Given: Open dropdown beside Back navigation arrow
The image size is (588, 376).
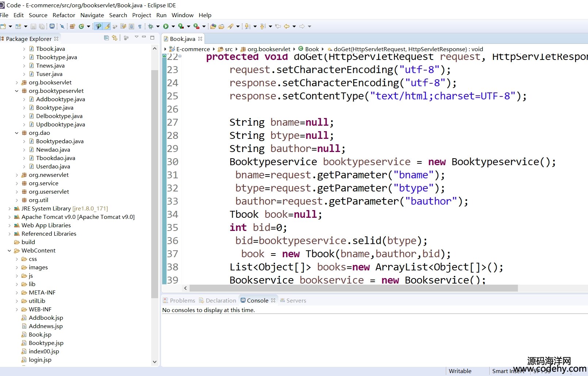Looking at the screenshot, I should coord(294,26).
